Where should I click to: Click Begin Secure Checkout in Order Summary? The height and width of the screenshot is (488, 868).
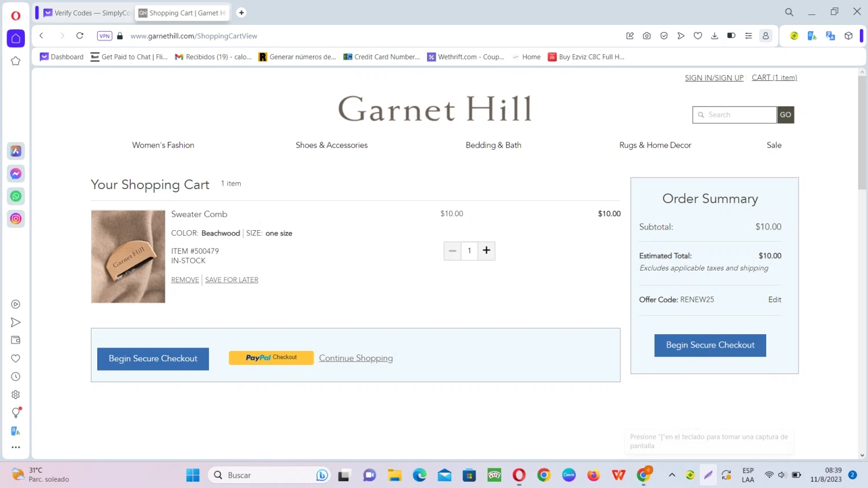coord(710,345)
